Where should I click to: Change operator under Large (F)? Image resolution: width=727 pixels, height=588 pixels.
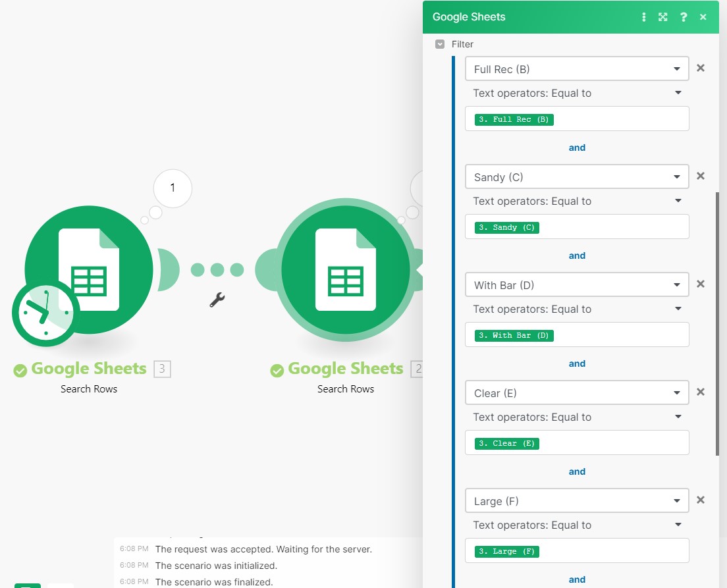tap(577, 525)
